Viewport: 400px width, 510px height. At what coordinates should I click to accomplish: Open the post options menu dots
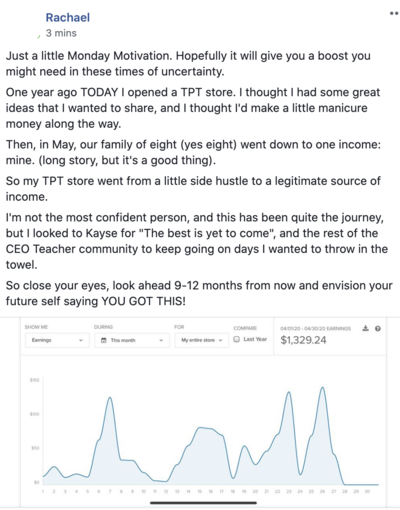click(x=394, y=14)
